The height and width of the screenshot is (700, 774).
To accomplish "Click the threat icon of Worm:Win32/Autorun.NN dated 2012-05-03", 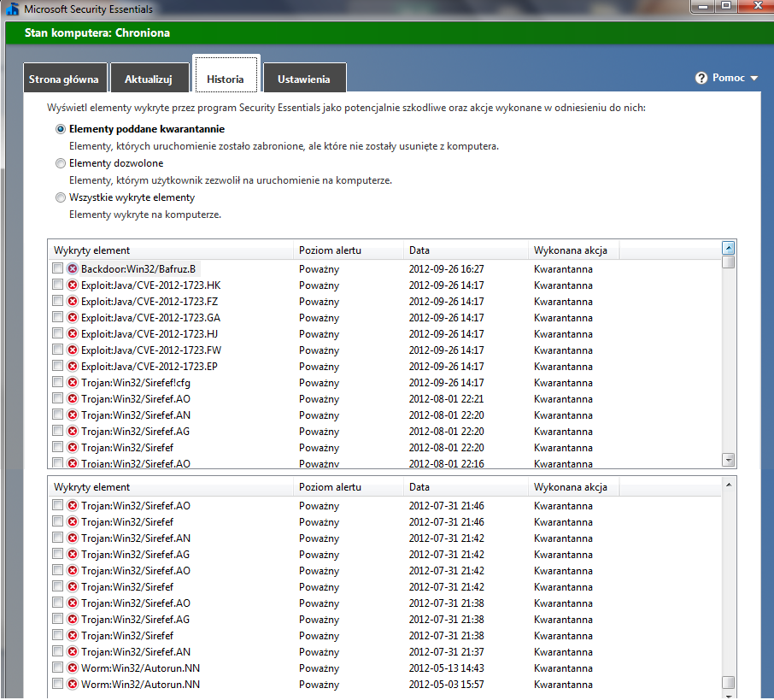I will click(x=73, y=685).
